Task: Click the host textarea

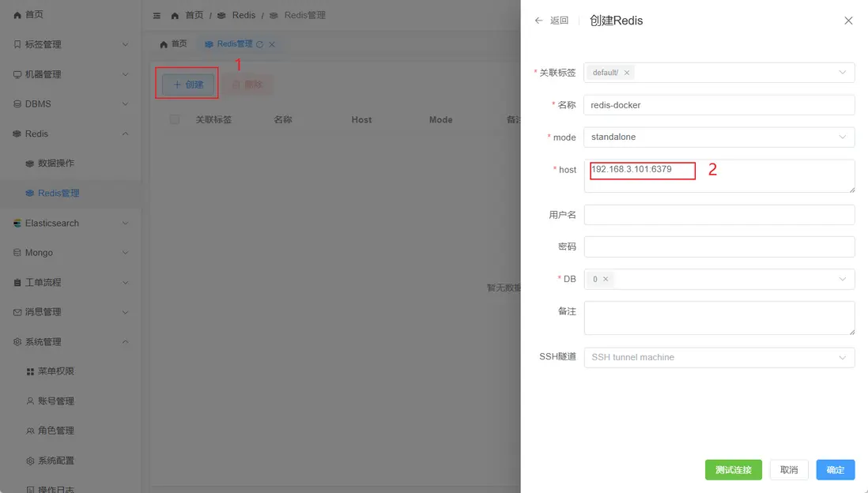Action: click(x=719, y=176)
